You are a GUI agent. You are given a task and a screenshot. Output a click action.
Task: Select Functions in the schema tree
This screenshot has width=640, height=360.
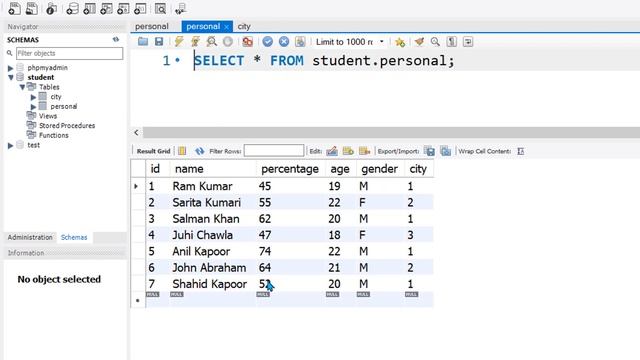[53, 136]
